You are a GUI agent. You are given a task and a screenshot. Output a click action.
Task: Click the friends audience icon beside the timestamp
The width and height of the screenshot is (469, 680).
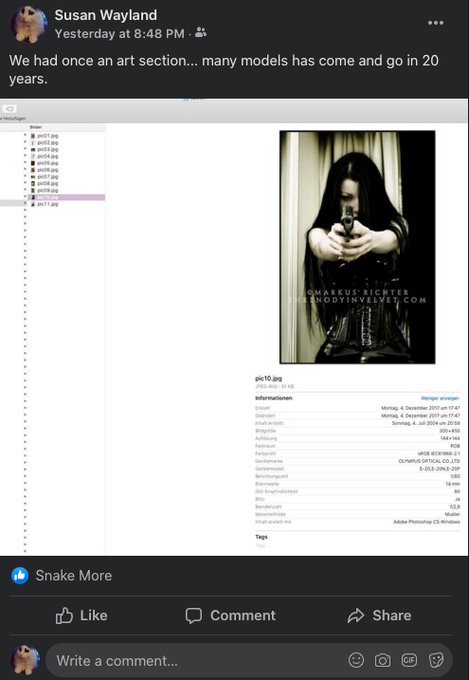[200, 33]
